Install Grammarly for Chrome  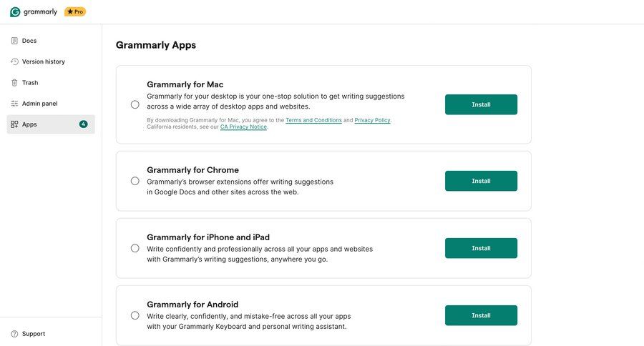click(481, 181)
